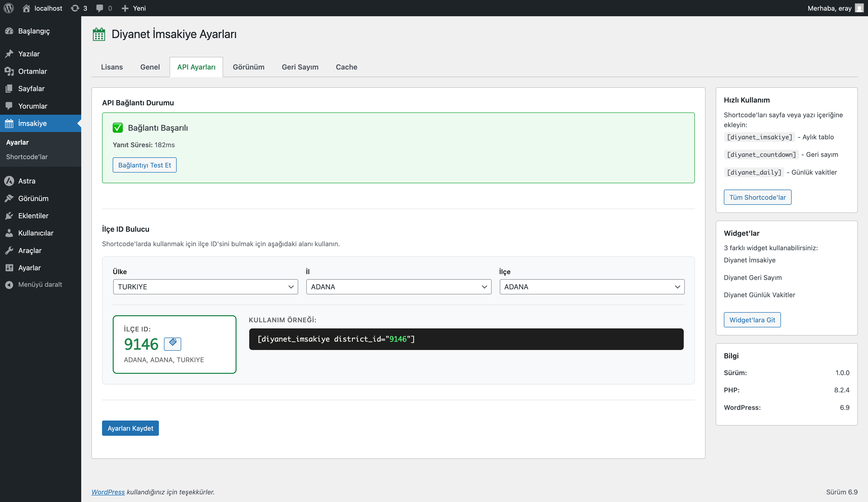Click the Yazılar pushpin icon
The width and height of the screenshot is (868, 502).
(x=9, y=54)
